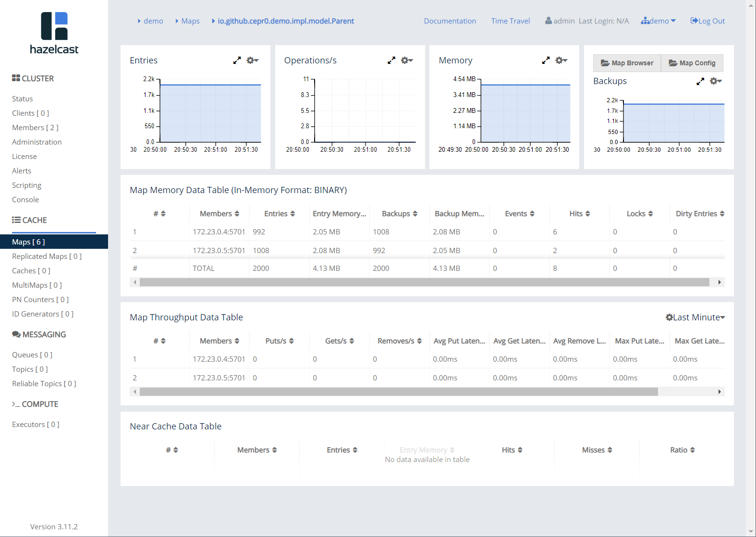
Task: Go to Maps breadcrumb
Action: click(190, 21)
